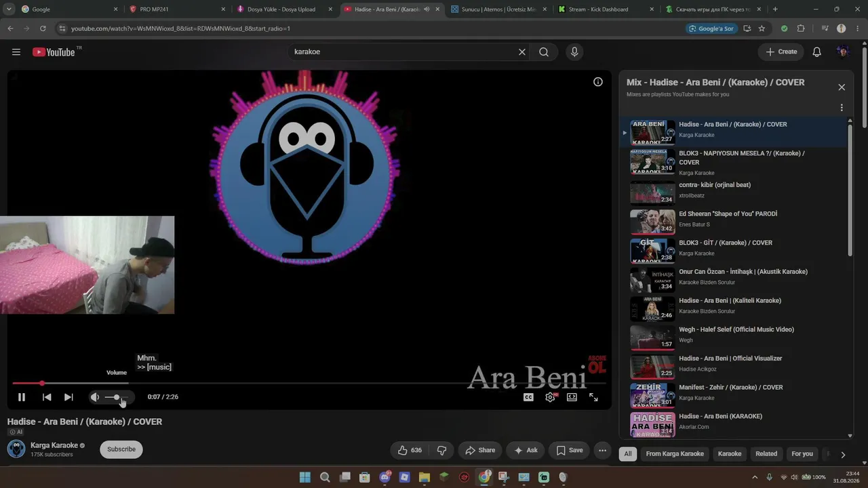Save the video to a playlist
Image resolution: width=868 pixels, height=488 pixels.
[570, 450]
